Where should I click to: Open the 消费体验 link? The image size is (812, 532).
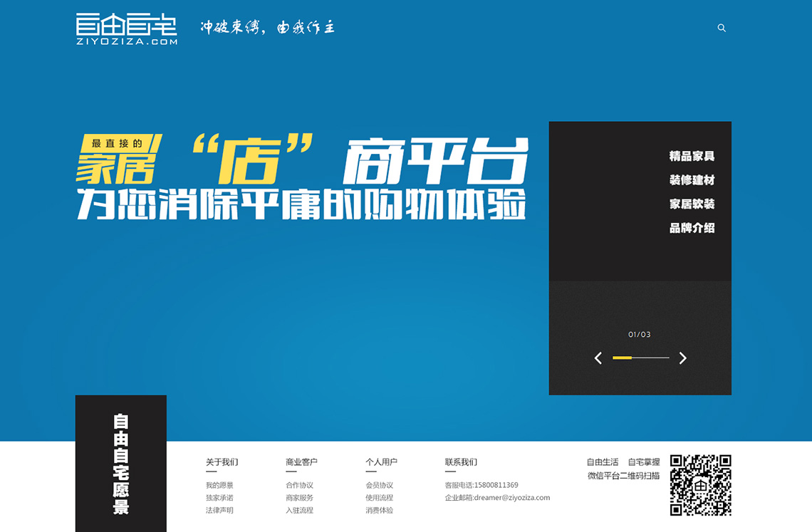tap(379, 510)
